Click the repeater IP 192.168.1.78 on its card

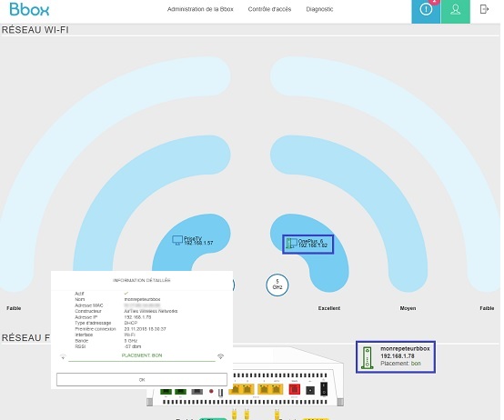[398, 355]
